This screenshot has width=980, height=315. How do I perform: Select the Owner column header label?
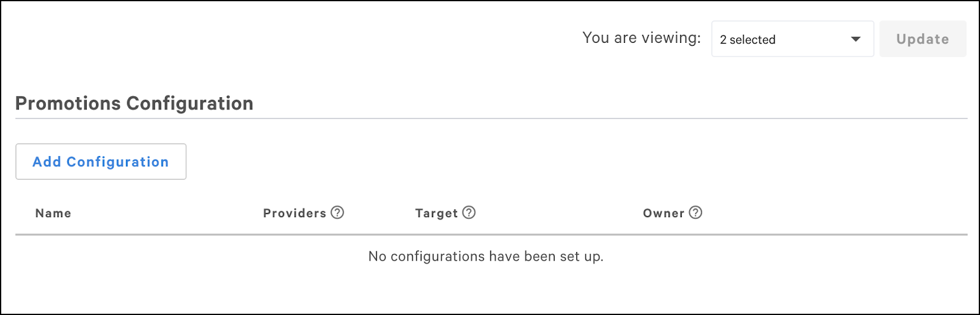click(663, 213)
